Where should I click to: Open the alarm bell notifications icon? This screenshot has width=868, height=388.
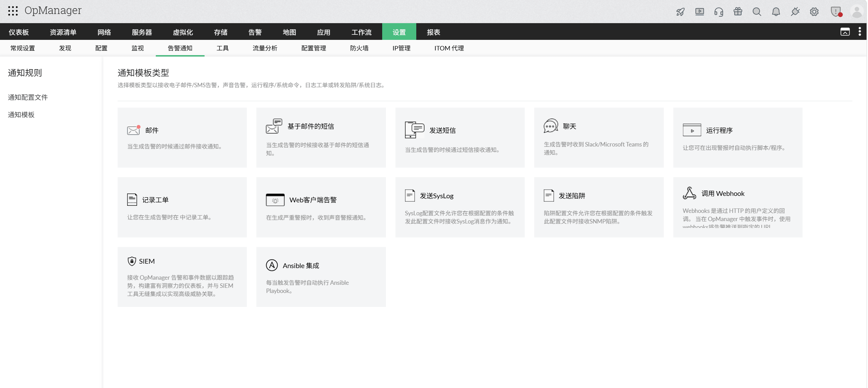click(x=776, y=12)
